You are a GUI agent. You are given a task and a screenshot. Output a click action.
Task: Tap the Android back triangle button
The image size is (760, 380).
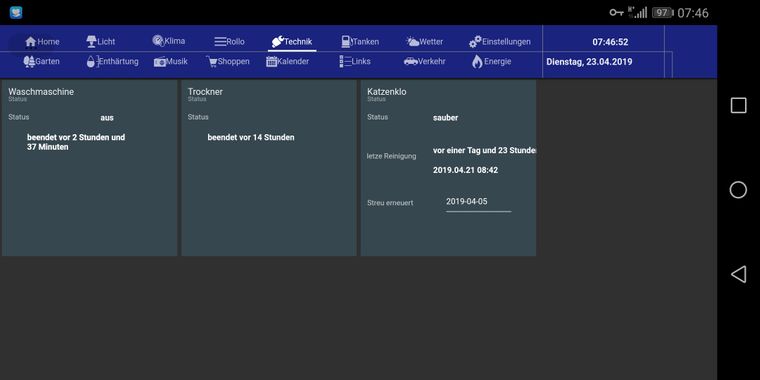(738, 274)
